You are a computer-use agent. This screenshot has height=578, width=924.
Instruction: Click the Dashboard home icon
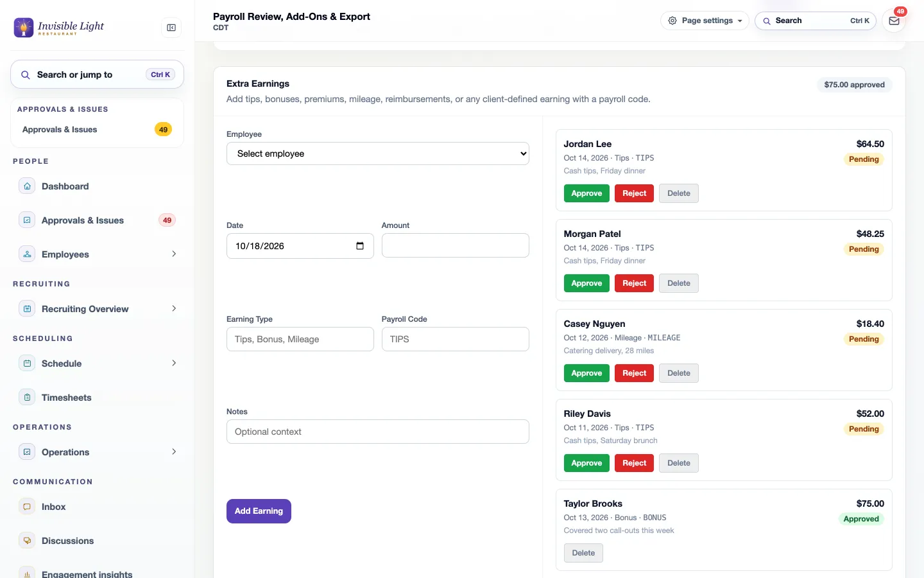(27, 186)
